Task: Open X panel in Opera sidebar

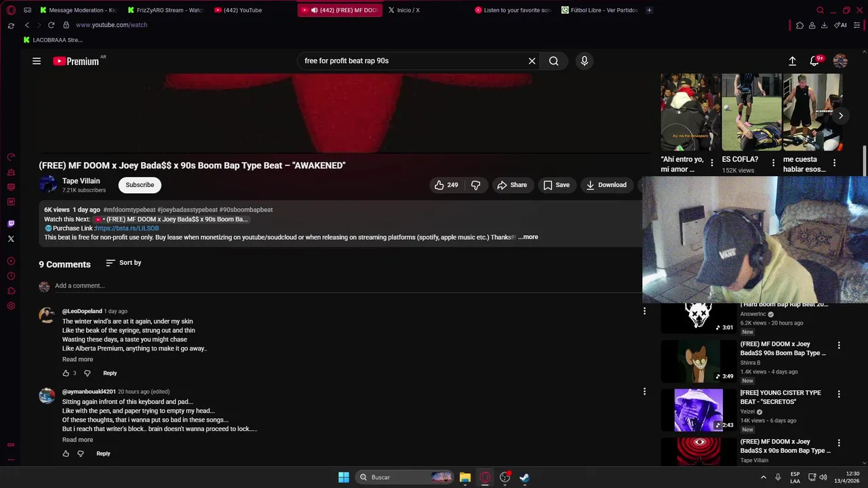Action: (11, 239)
